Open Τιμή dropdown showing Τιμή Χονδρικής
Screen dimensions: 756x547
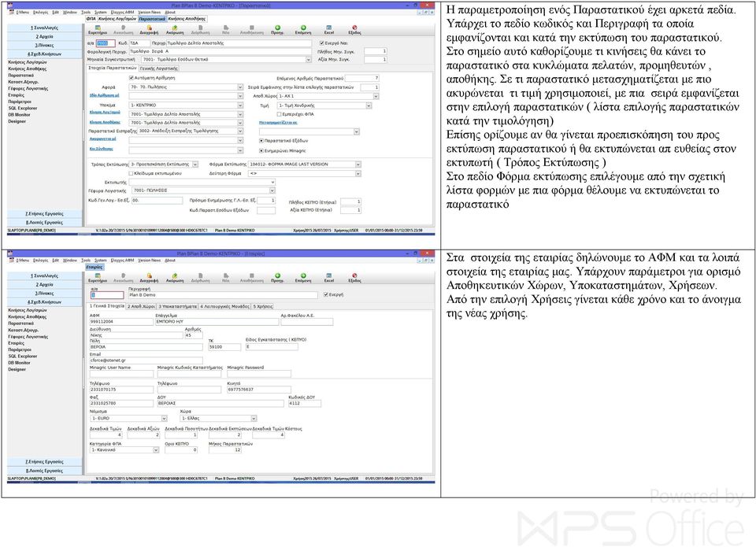(369, 105)
